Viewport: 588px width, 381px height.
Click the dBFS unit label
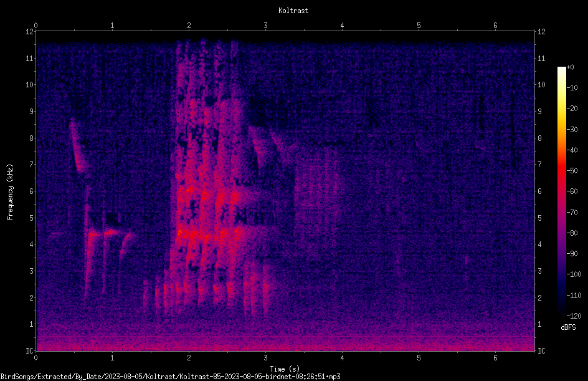(x=568, y=327)
